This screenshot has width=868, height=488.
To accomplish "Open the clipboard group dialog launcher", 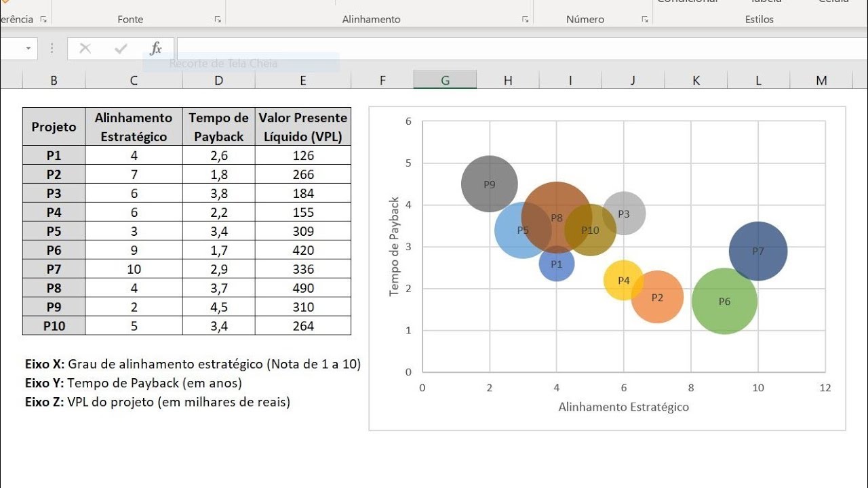I will pyautogui.click(x=43, y=20).
